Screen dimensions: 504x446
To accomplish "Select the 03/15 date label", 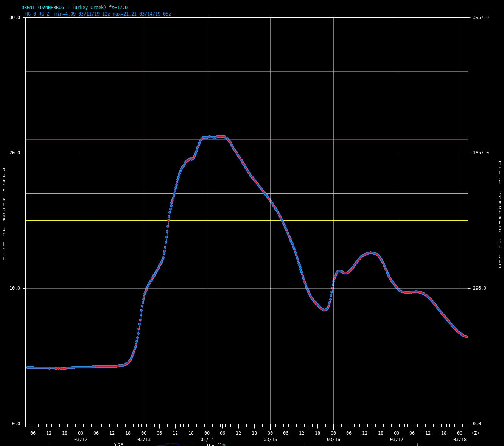I will click(x=270, y=440).
